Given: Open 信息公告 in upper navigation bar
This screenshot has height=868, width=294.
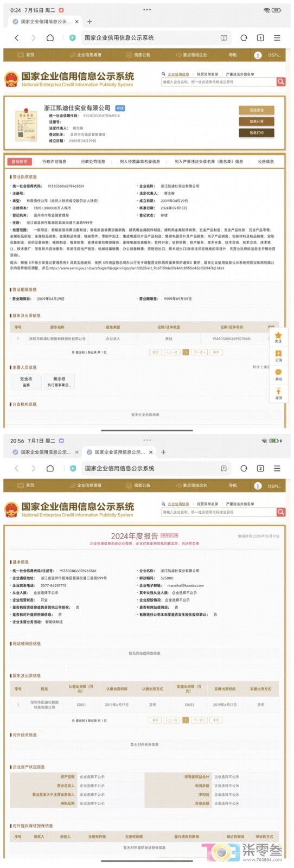Looking at the screenshot, I should click(138, 55).
